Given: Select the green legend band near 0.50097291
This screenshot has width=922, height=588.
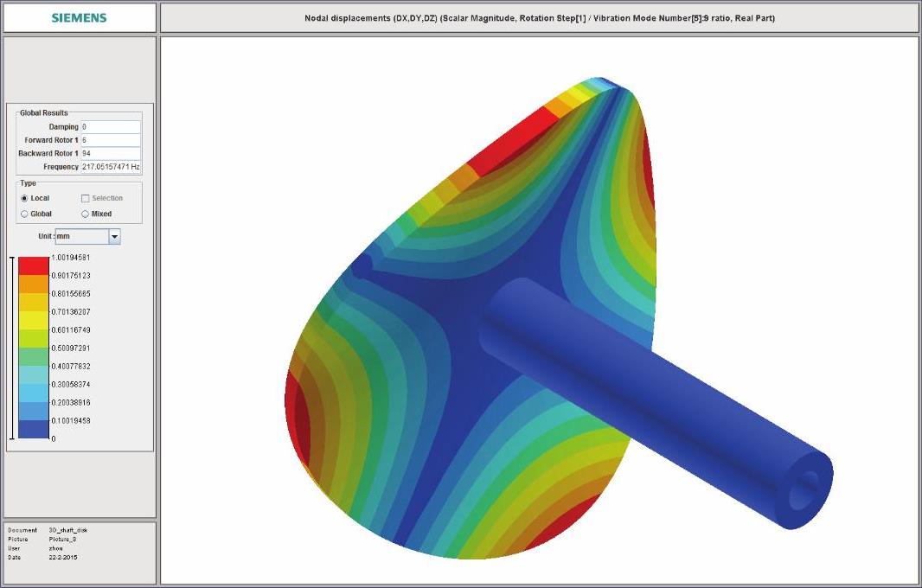Looking at the screenshot, I should coord(34,356).
